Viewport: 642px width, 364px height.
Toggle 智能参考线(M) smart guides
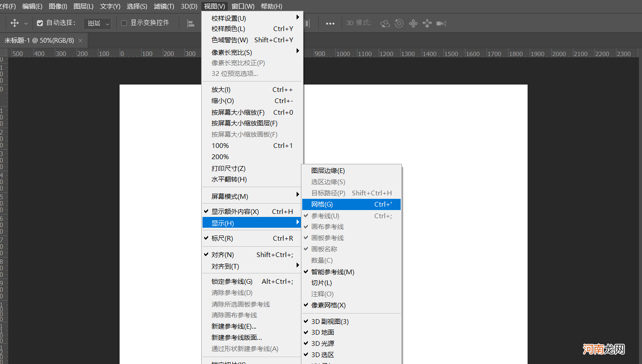[351, 272]
